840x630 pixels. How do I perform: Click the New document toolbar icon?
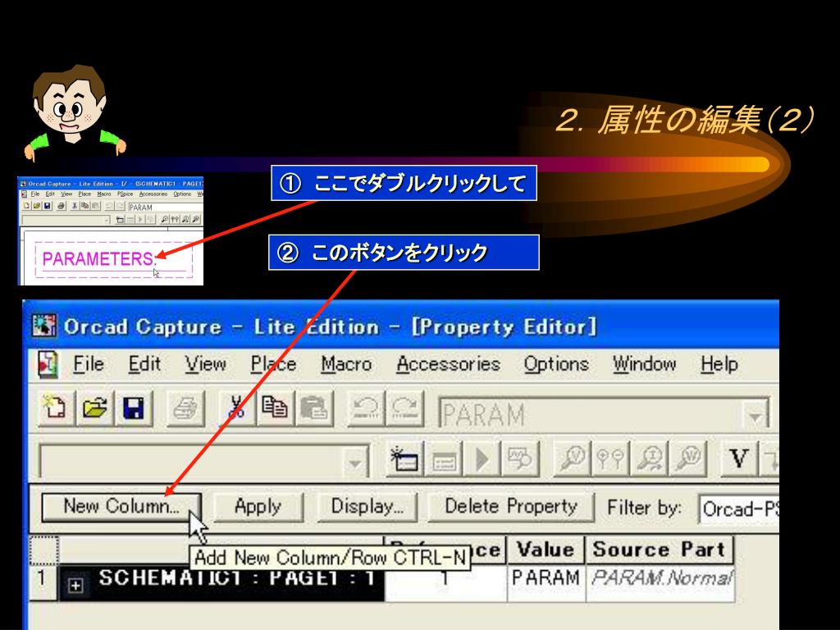coord(56,409)
